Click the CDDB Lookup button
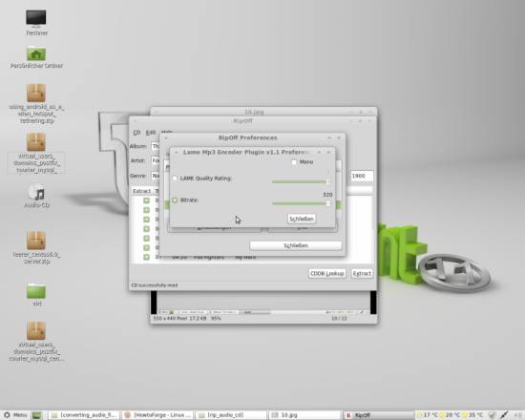 pyautogui.click(x=326, y=274)
